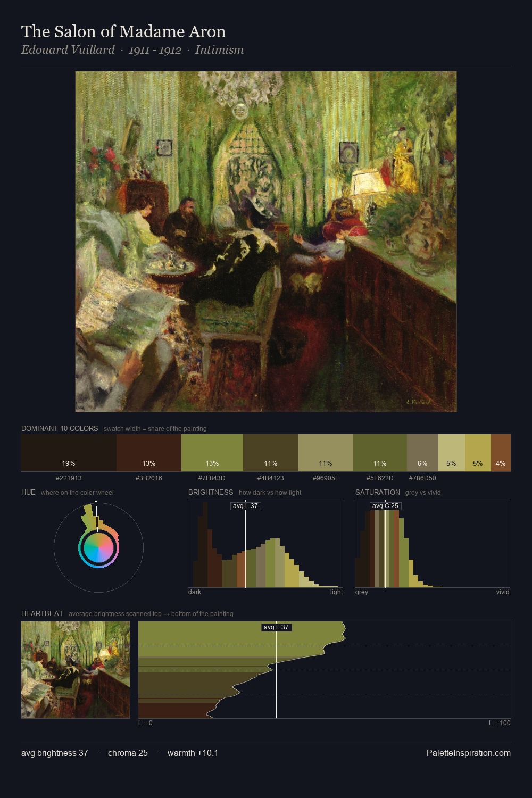Click hex code '#786D50' text
532x798 pixels.
pos(422,478)
